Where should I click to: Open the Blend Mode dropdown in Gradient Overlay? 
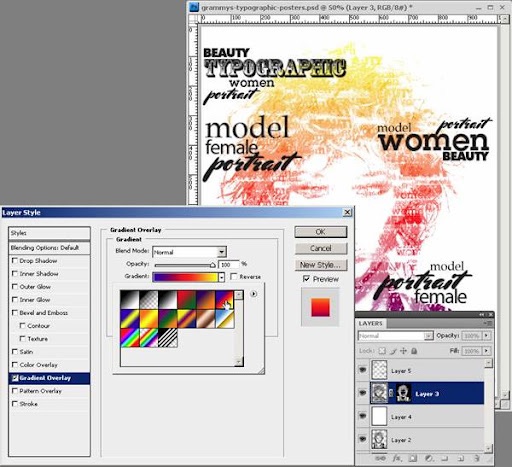click(189, 252)
